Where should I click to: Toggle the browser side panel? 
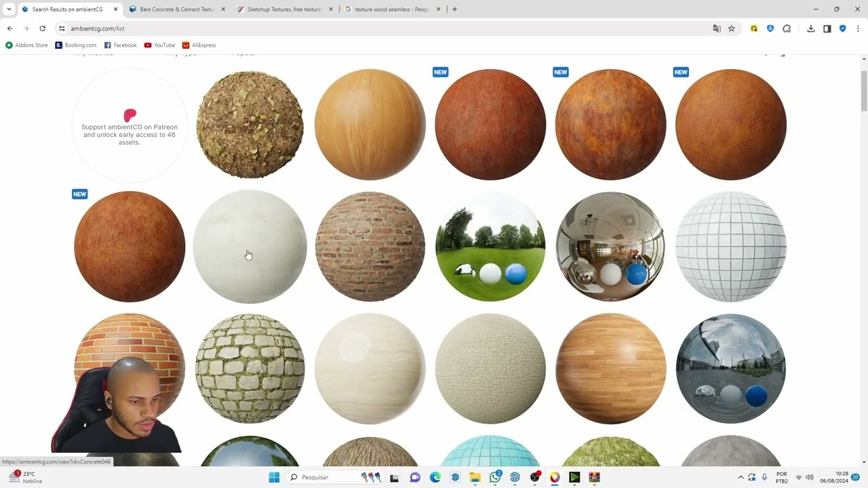[827, 28]
